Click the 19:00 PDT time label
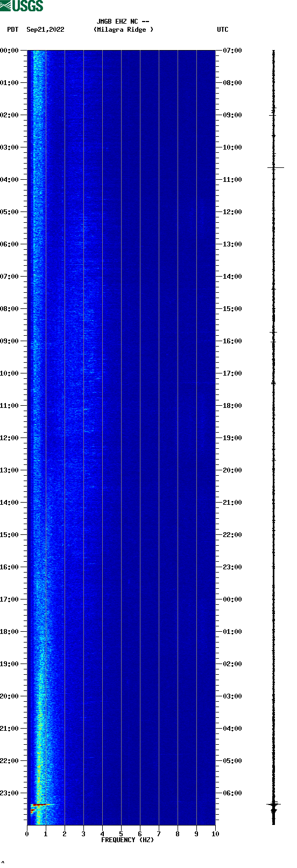This screenshot has width=297, height=868. [x=9, y=664]
